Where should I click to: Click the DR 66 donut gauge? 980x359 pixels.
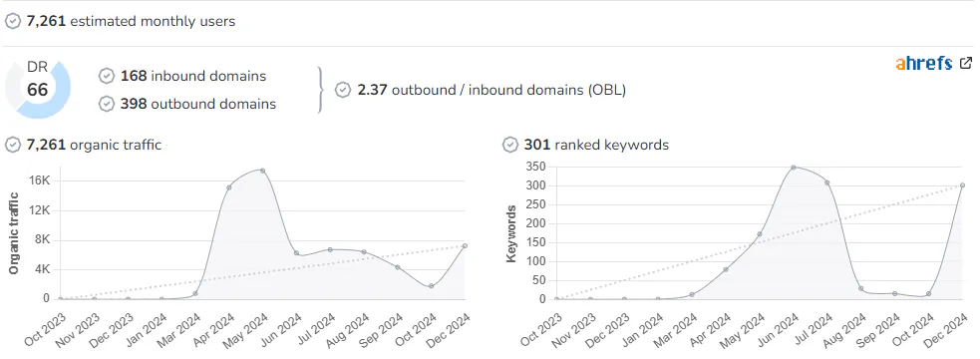coord(38,89)
